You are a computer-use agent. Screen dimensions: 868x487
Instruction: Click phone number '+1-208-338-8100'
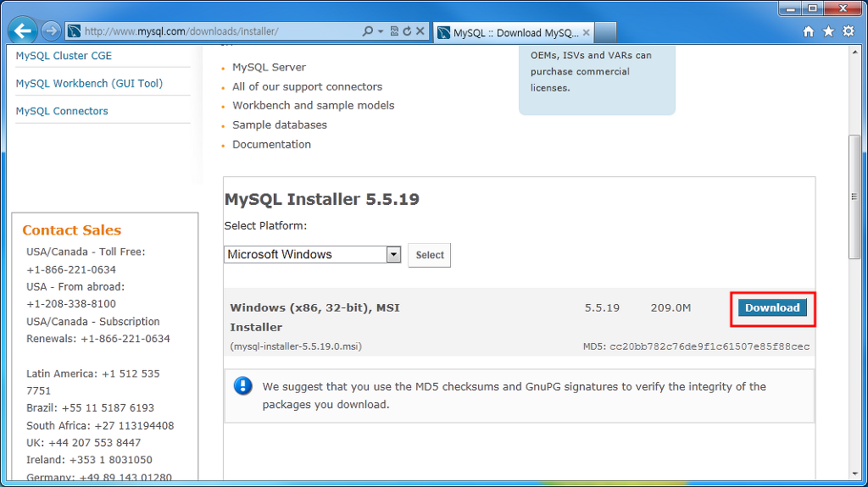point(71,304)
